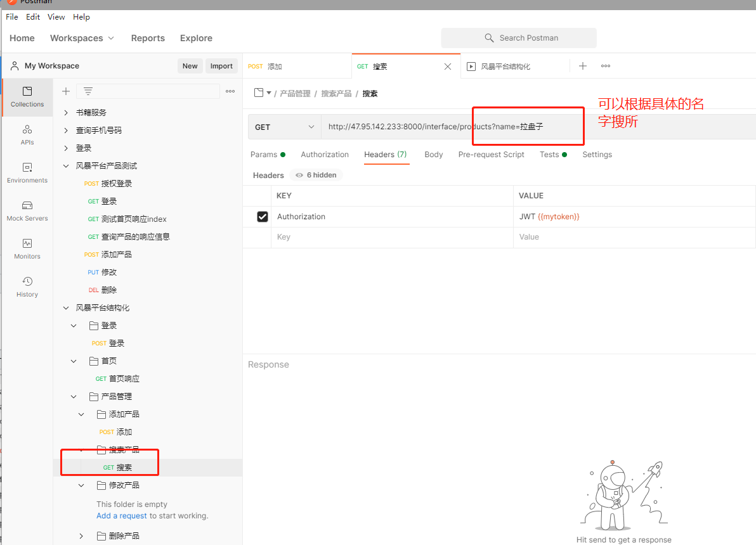
Task: Click the New button
Action: pos(190,66)
